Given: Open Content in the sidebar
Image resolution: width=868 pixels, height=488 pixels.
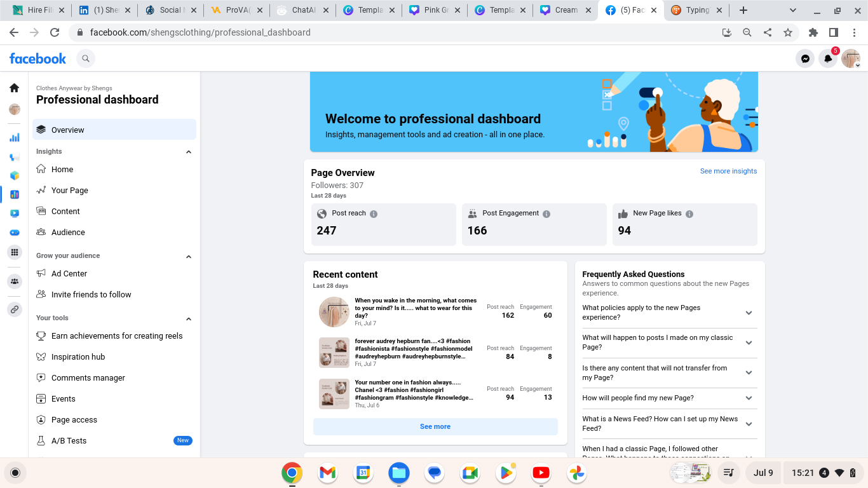Looking at the screenshot, I should 114,212.
